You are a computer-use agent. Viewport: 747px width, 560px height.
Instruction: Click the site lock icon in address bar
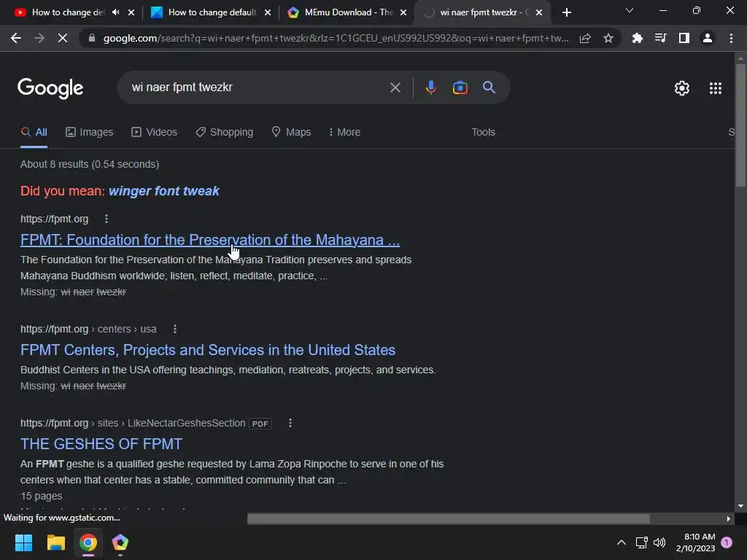92,38
